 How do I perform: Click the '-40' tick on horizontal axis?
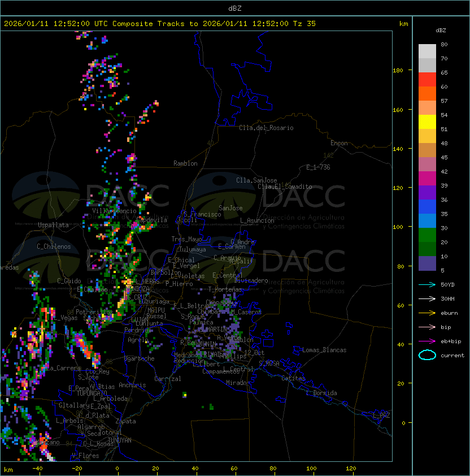(x=38, y=469)
